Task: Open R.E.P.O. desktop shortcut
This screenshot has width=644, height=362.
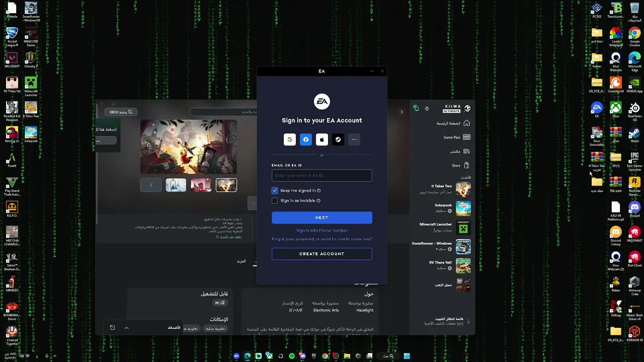Action: (x=12, y=209)
